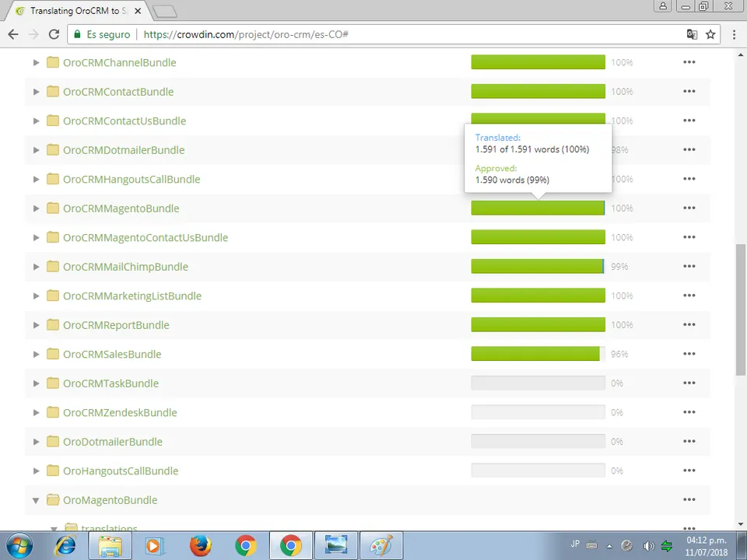Screen dimensions: 747x560
Task: Expand the OroCRMContactBundle folder arrow
Action: tap(37, 92)
